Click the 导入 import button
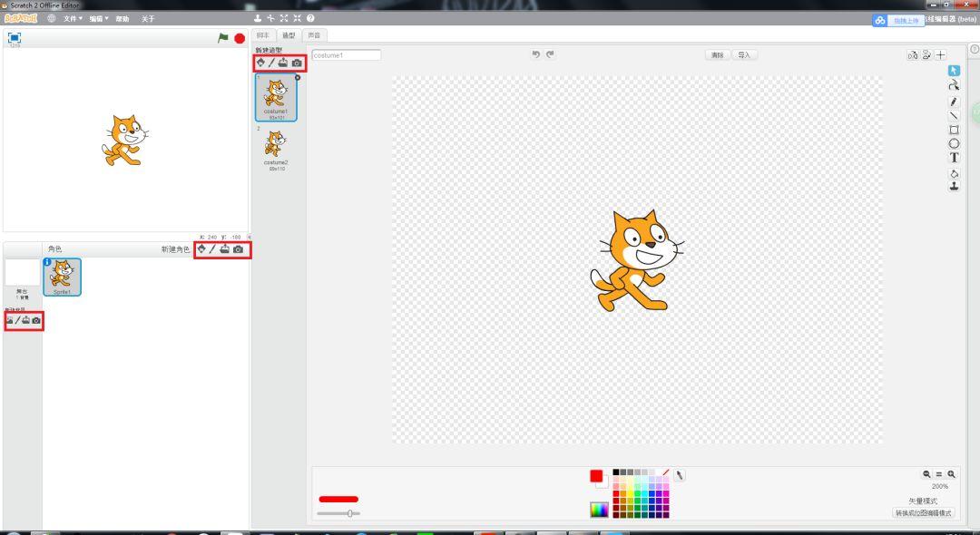Screen dimensions: 980x535 point(744,55)
